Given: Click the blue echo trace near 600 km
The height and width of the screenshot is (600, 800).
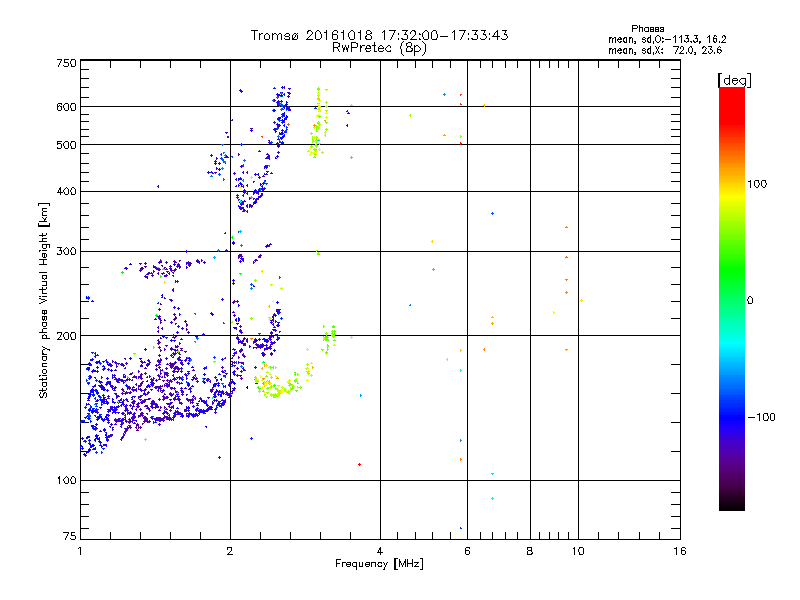Looking at the screenshot, I should pyautogui.click(x=282, y=115).
